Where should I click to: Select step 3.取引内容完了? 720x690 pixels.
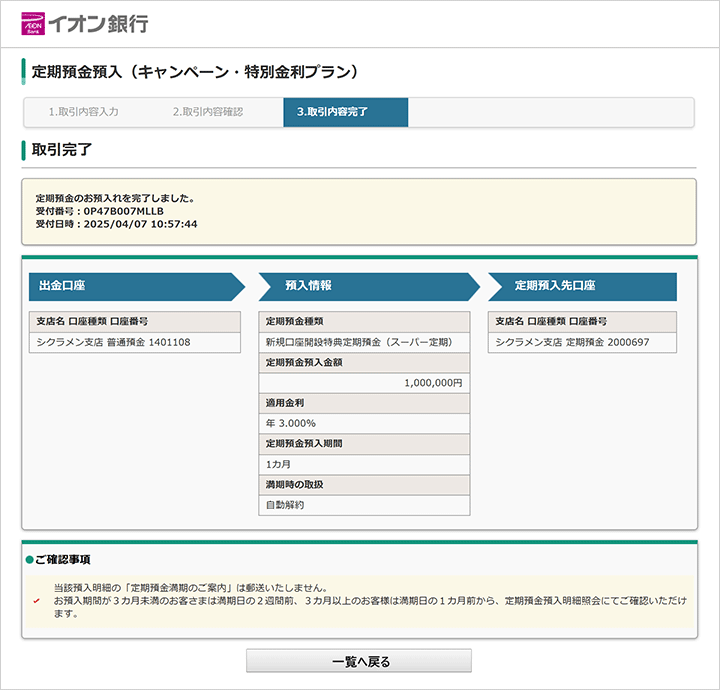pyautogui.click(x=345, y=112)
